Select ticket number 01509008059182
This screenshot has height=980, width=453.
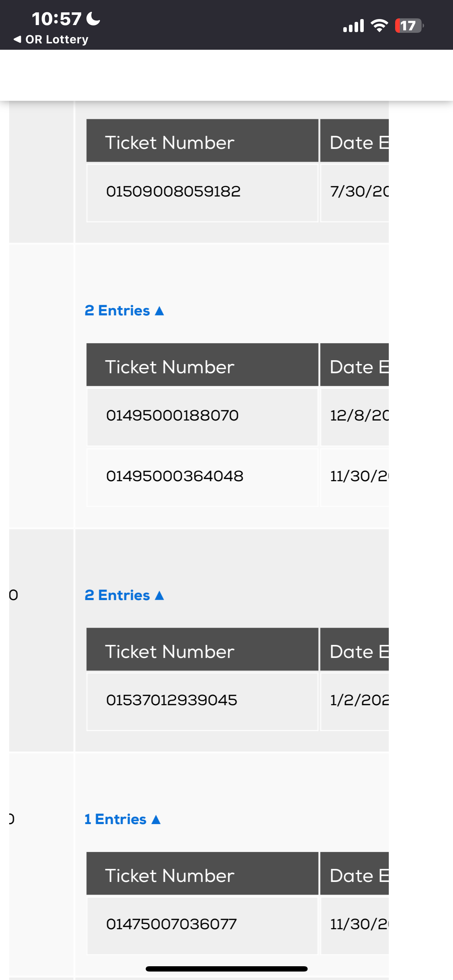coord(173,191)
